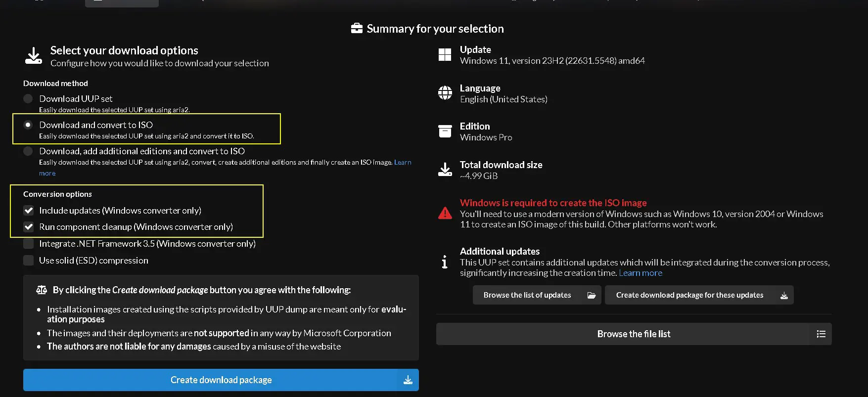Click Browse the list of updates button
868x397 pixels.
coord(537,295)
